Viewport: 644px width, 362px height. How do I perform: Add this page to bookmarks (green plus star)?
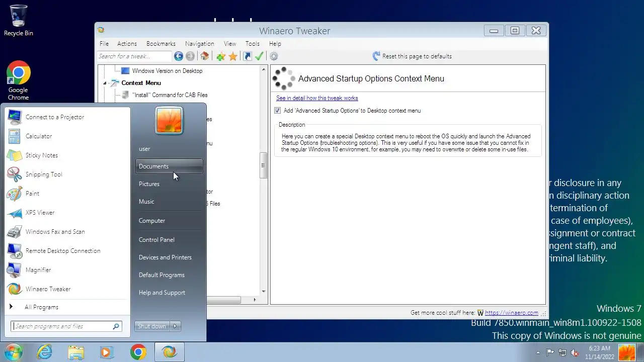tap(220, 56)
